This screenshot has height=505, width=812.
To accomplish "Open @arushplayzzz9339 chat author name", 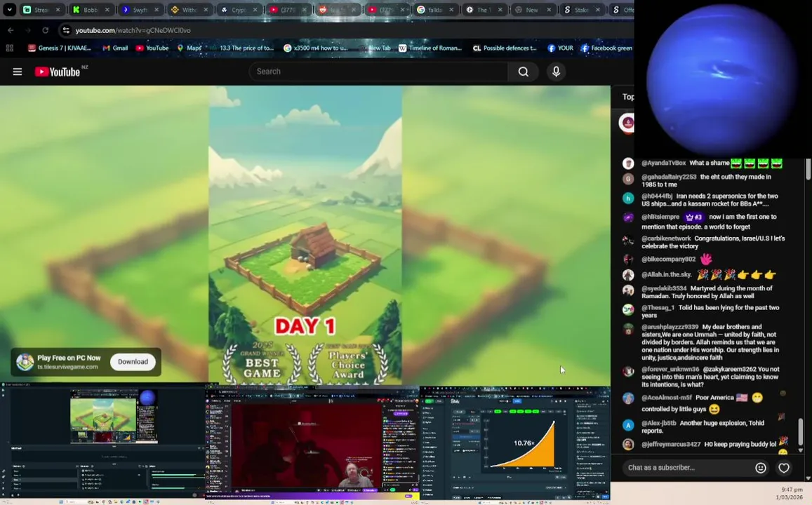I will (670, 327).
